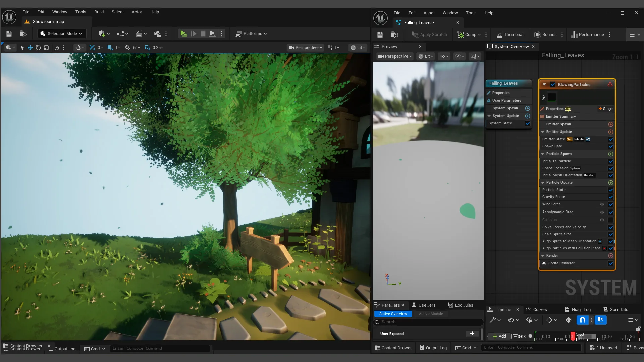644x362 pixels.
Task: Collapse the Particle Spawn section
Action: coord(543,154)
